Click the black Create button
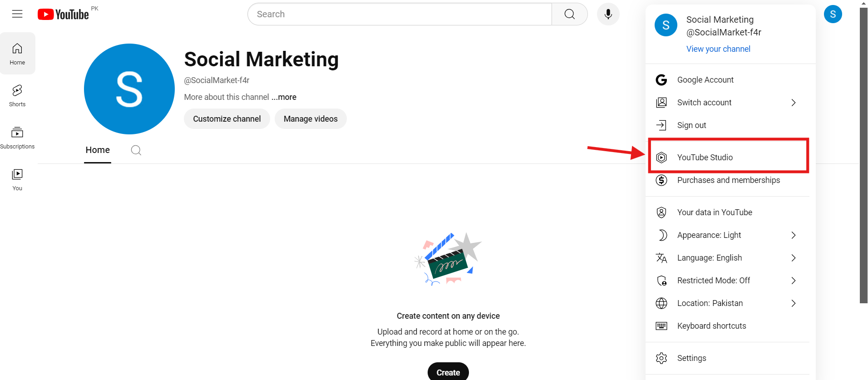 (448, 372)
